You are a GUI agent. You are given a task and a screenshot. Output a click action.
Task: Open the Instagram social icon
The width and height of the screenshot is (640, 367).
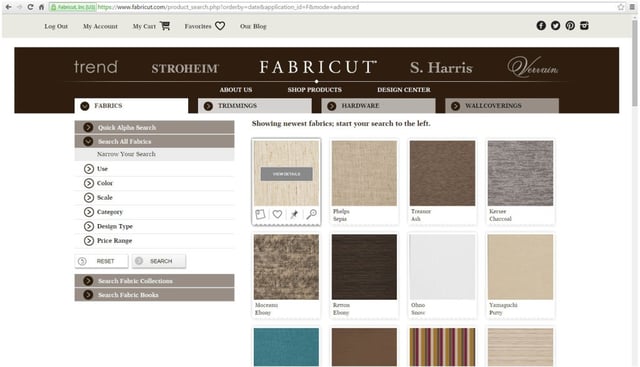584,26
